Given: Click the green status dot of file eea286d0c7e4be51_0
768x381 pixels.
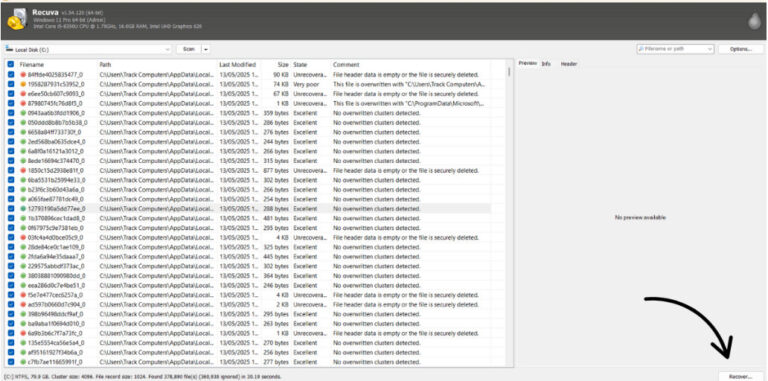Looking at the screenshot, I should click(x=23, y=286).
